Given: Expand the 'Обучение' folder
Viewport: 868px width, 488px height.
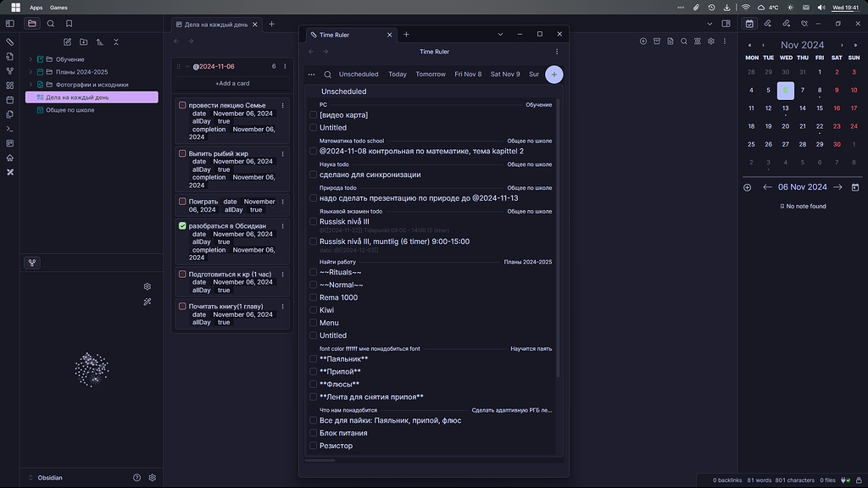Looking at the screenshot, I should pos(30,60).
